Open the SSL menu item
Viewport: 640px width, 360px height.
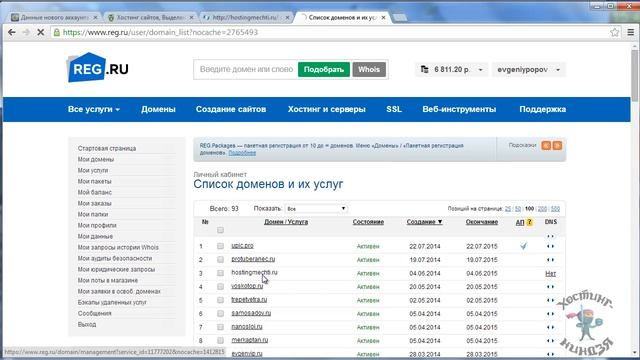point(394,109)
